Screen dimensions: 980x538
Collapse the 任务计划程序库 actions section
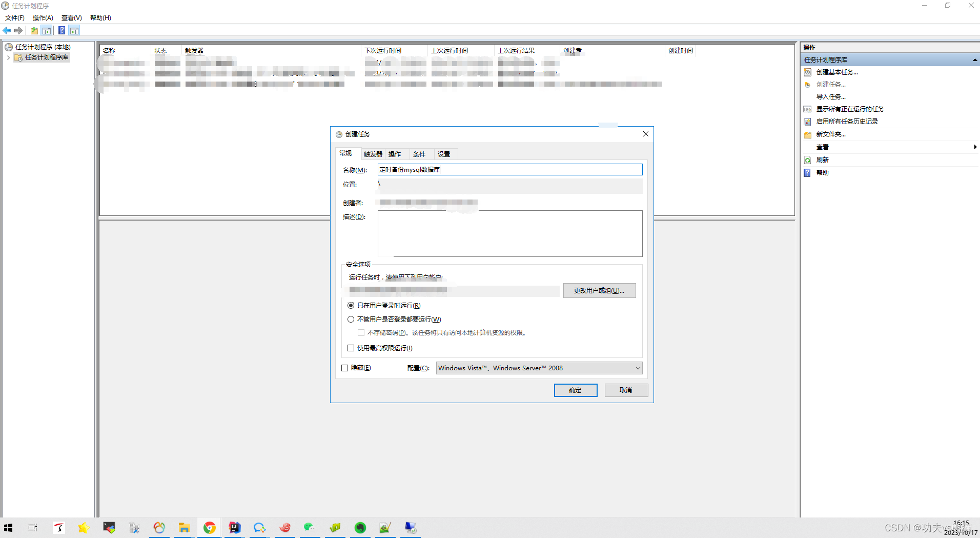coord(974,59)
